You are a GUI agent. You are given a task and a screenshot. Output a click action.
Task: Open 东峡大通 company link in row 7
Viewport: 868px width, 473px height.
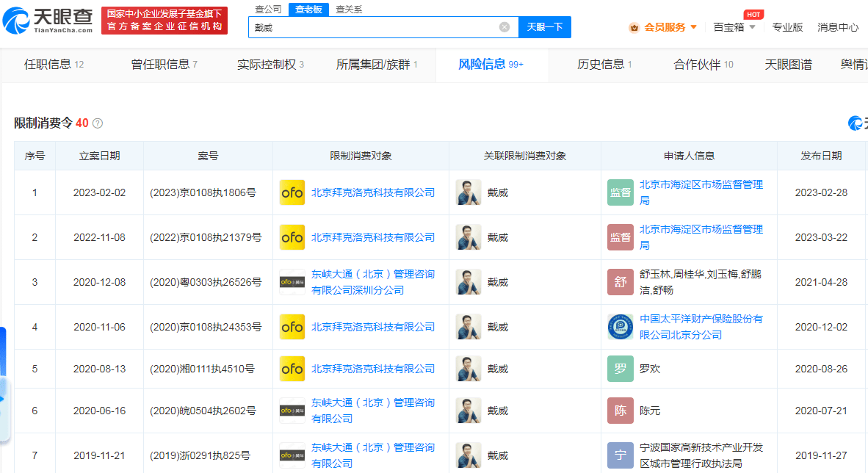[372, 456]
